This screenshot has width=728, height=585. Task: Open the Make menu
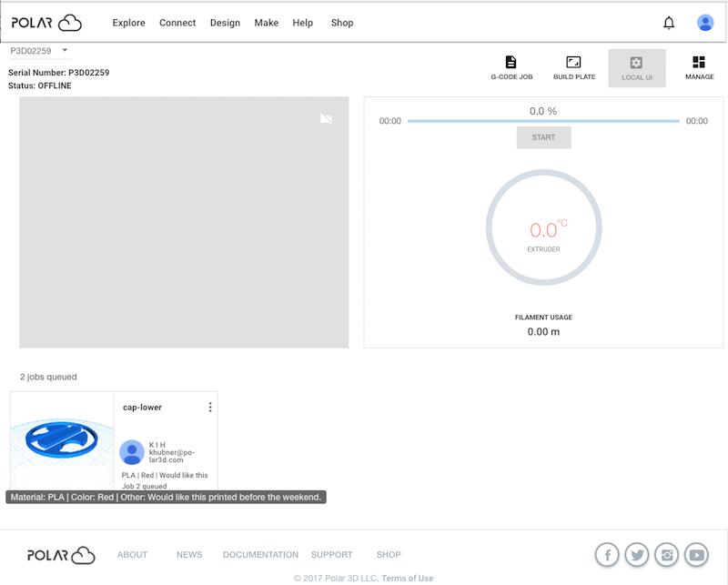[x=266, y=23]
